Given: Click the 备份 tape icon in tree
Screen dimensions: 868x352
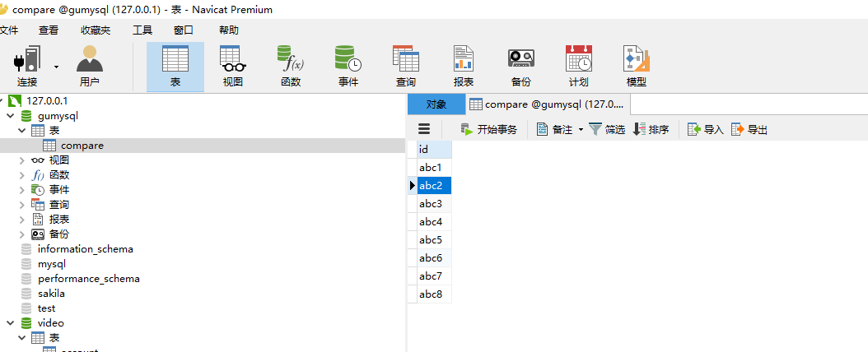Looking at the screenshot, I should pos(38,234).
